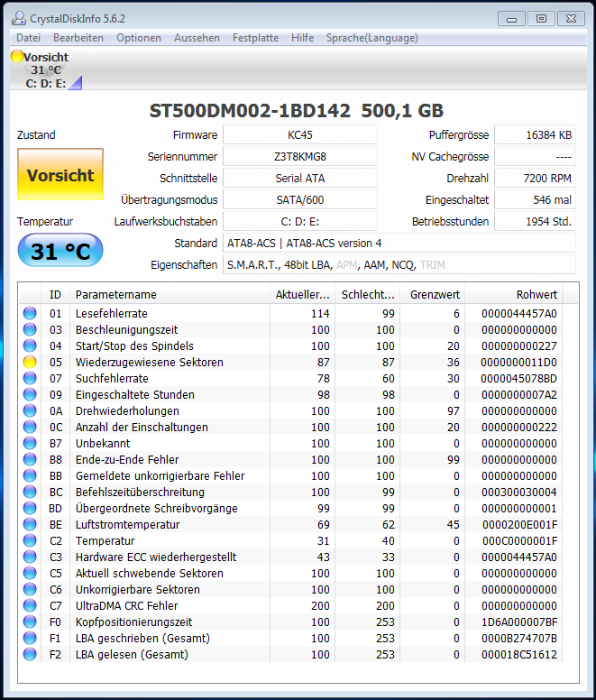
Task: Click the blue status dot for Suchfehlerrate
Action: pos(30,378)
